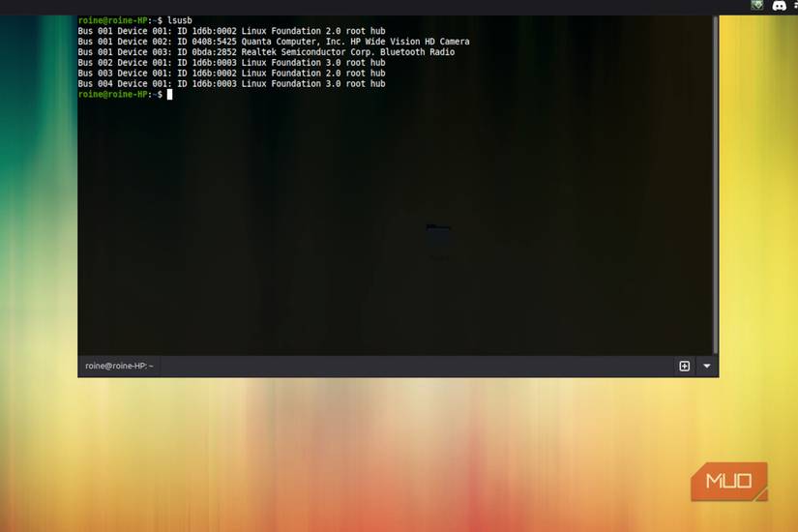798x532 pixels.
Task: Select the Bus 001 Device 001 line
Action: pos(231,31)
